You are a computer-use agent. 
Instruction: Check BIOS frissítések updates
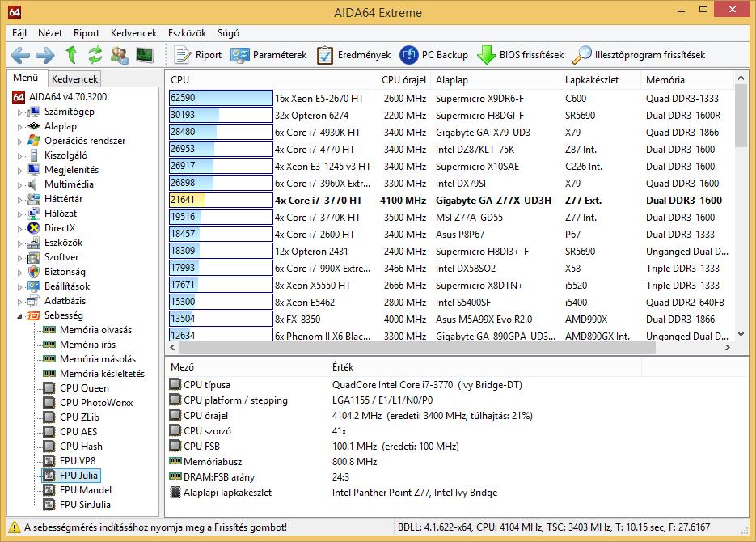click(521, 55)
